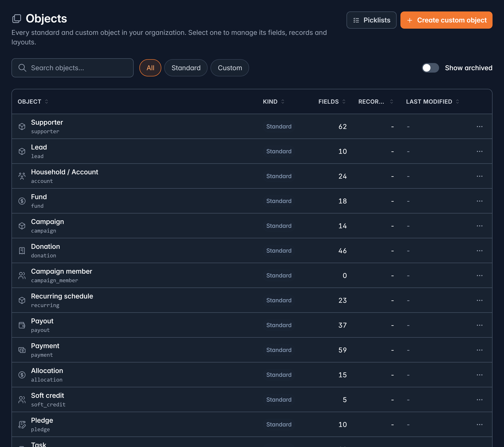Sort the table by the Kind column
This screenshot has width=504, height=447.
pos(274,102)
